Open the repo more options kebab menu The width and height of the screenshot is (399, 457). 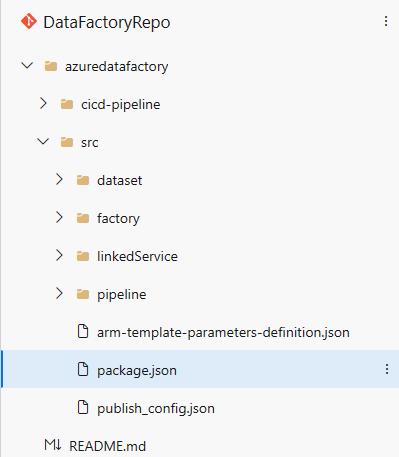[x=386, y=21]
